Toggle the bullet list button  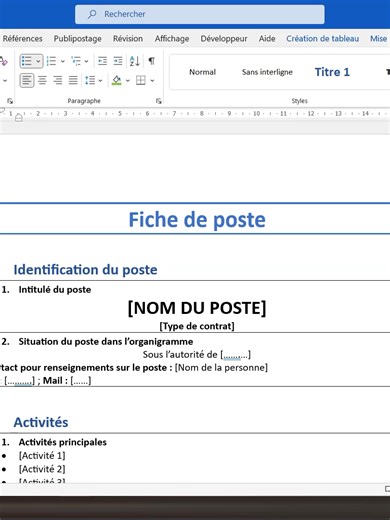tap(27, 61)
